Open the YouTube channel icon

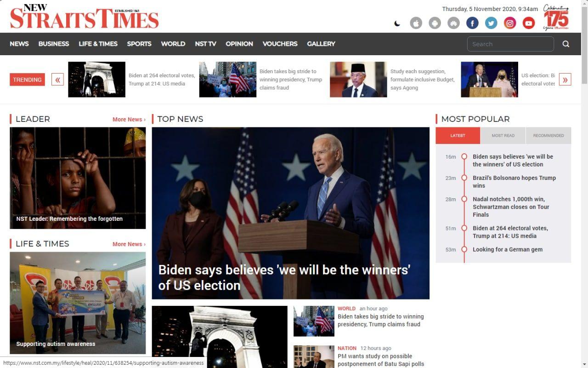point(529,23)
